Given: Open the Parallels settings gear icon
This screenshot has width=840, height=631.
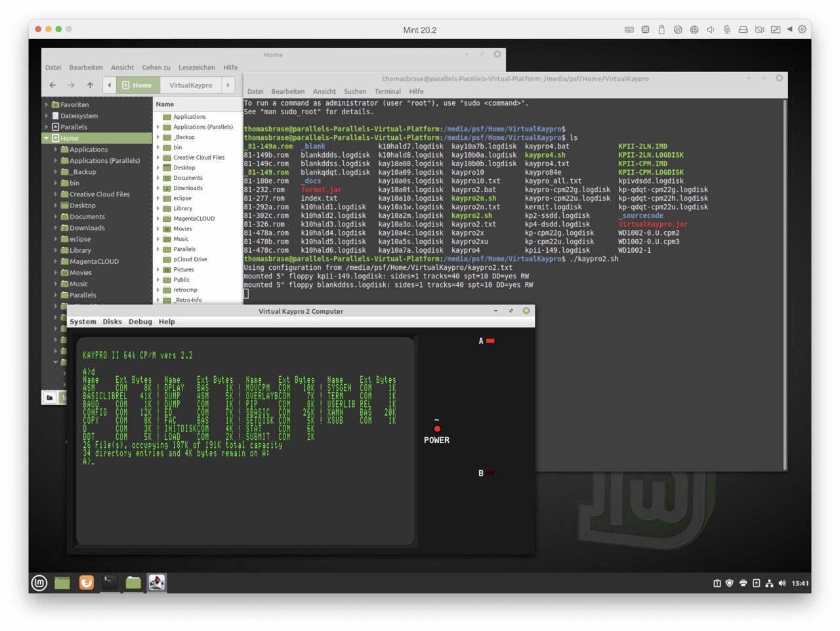Looking at the screenshot, I should point(802,30).
